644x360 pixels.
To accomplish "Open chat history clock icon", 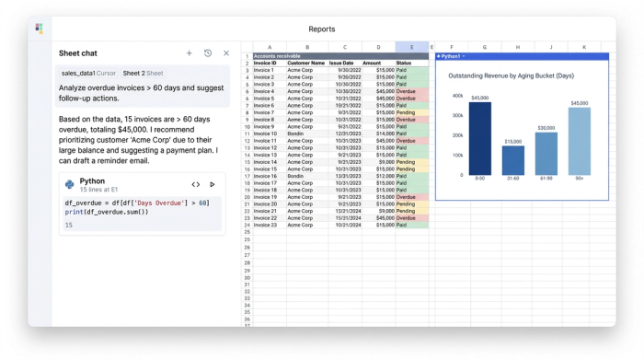I will (x=208, y=53).
